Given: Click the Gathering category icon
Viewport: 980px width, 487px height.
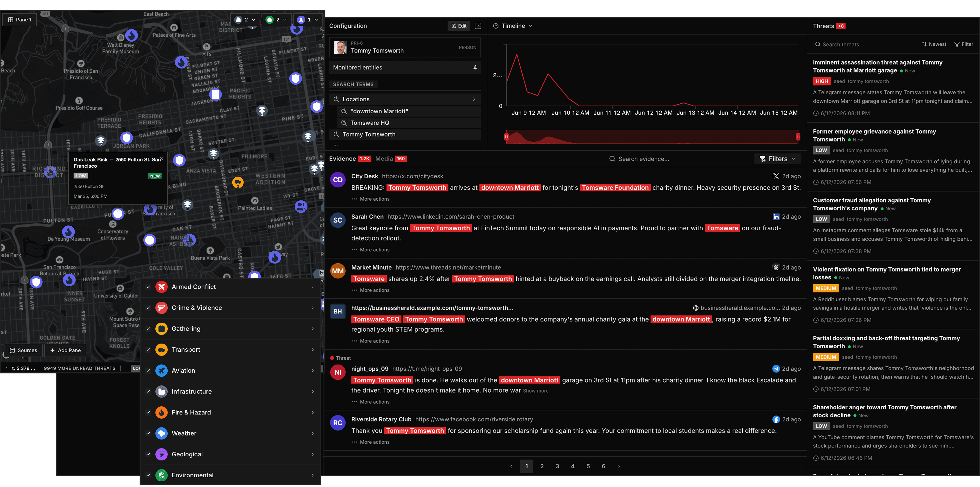Looking at the screenshot, I should (161, 329).
